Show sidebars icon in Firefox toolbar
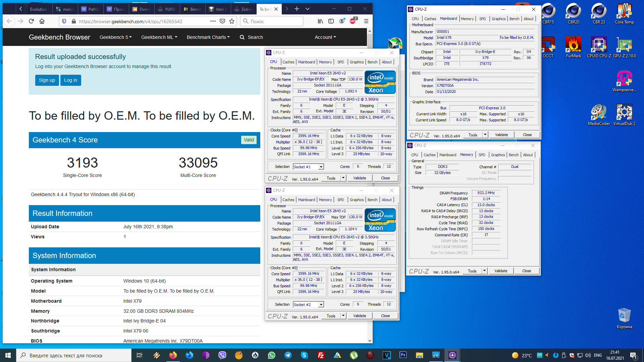Image resolution: width=644 pixels, height=362 pixels. pyautogui.click(x=331, y=21)
